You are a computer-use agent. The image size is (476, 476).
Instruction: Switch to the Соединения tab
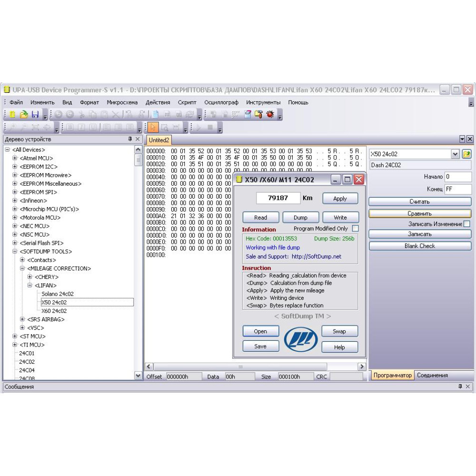[x=432, y=375]
